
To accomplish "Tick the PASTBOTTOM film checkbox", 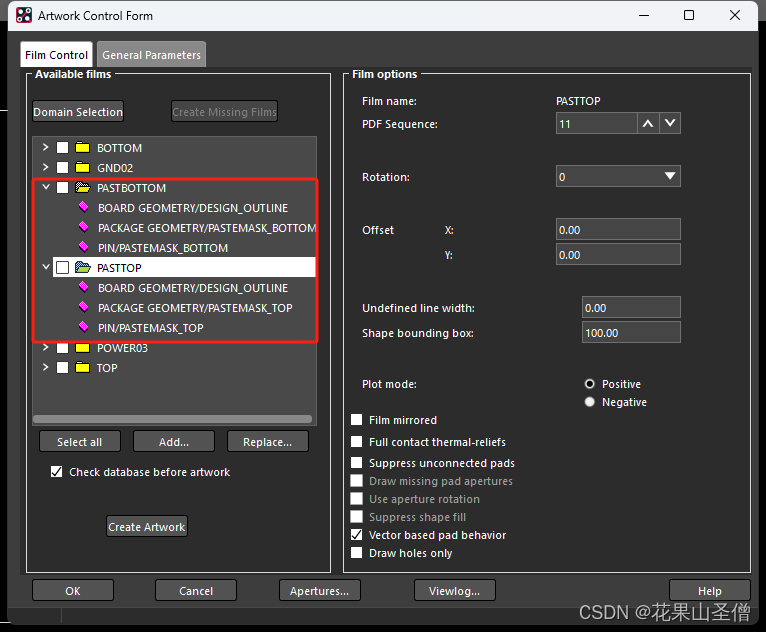I will coord(63,188).
